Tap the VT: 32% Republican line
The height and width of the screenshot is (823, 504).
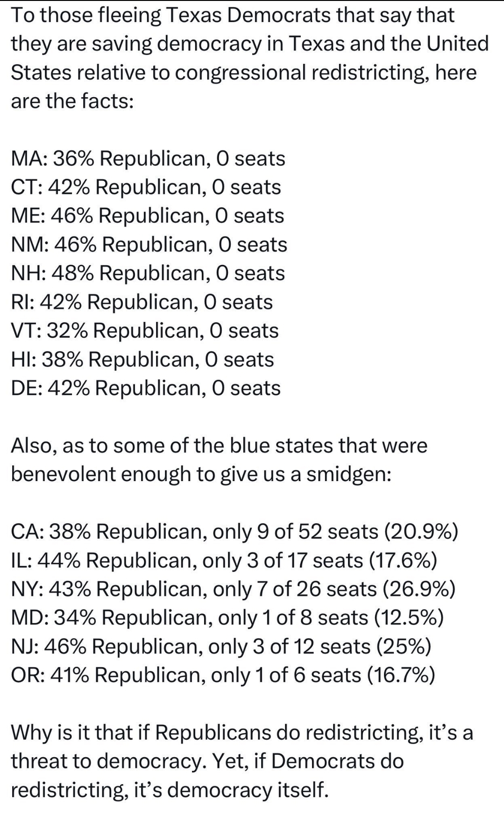[x=145, y=331]
